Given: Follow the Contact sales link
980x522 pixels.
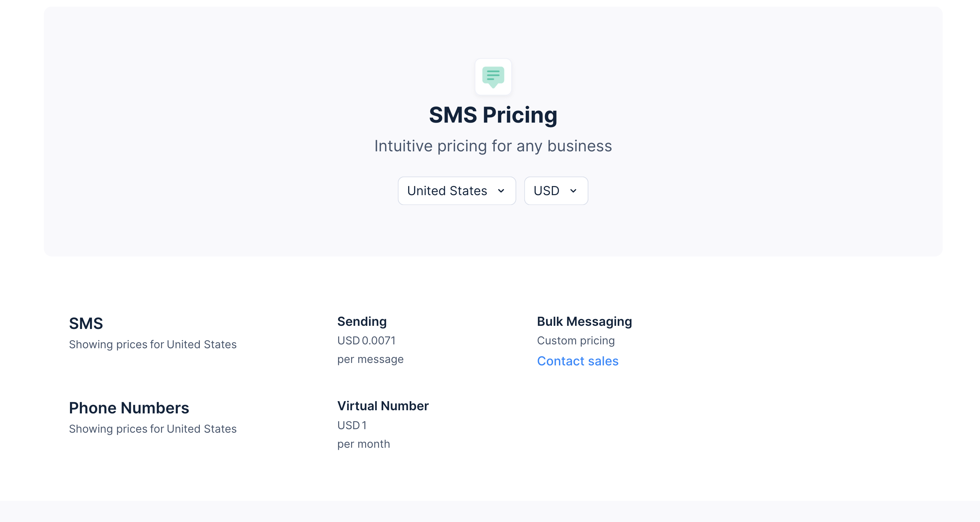Looking at the screenshot, I should coord(577,361).
